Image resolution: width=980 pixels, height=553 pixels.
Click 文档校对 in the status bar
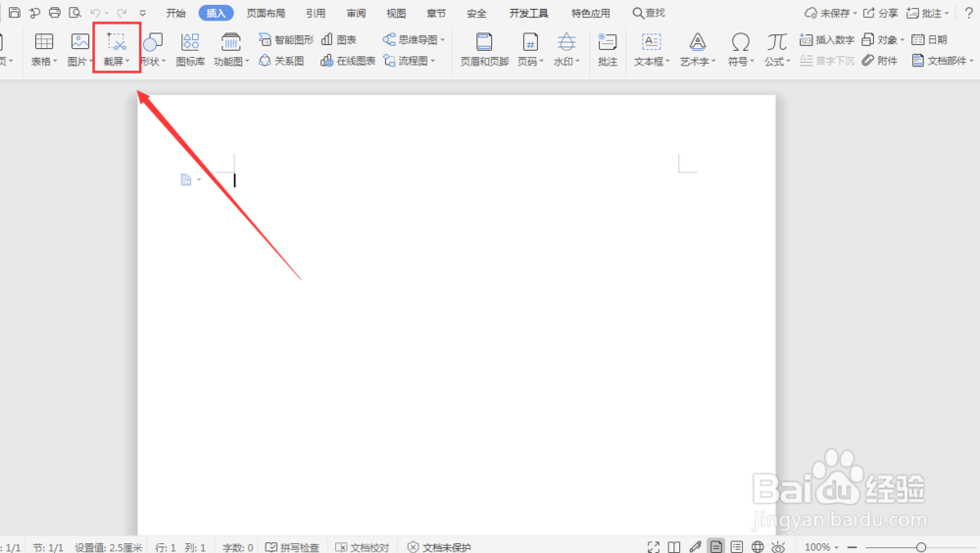point(363,547)
